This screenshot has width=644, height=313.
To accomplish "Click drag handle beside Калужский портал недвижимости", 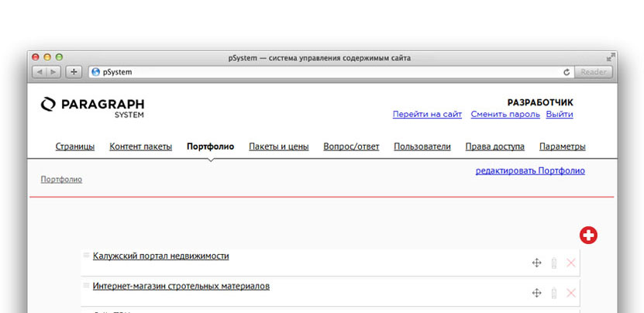I will [86, 255].
